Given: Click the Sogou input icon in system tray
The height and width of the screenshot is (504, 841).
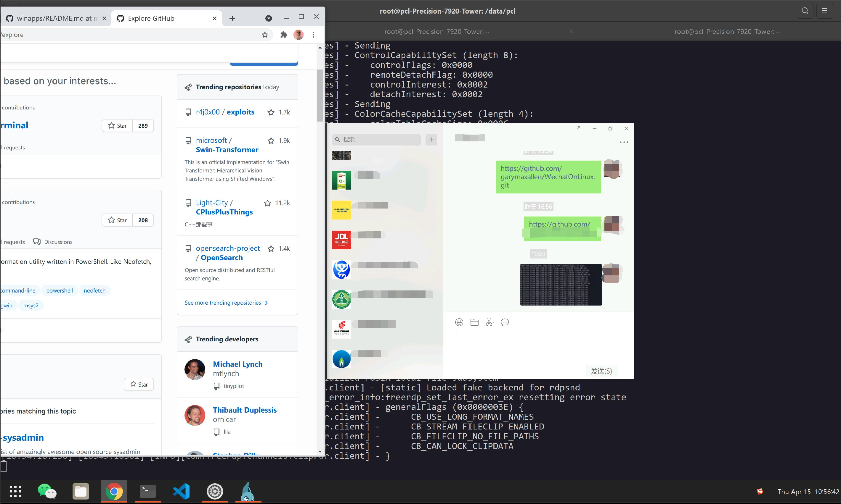Looking at the screenshot, I should click(x=760, y=492).
